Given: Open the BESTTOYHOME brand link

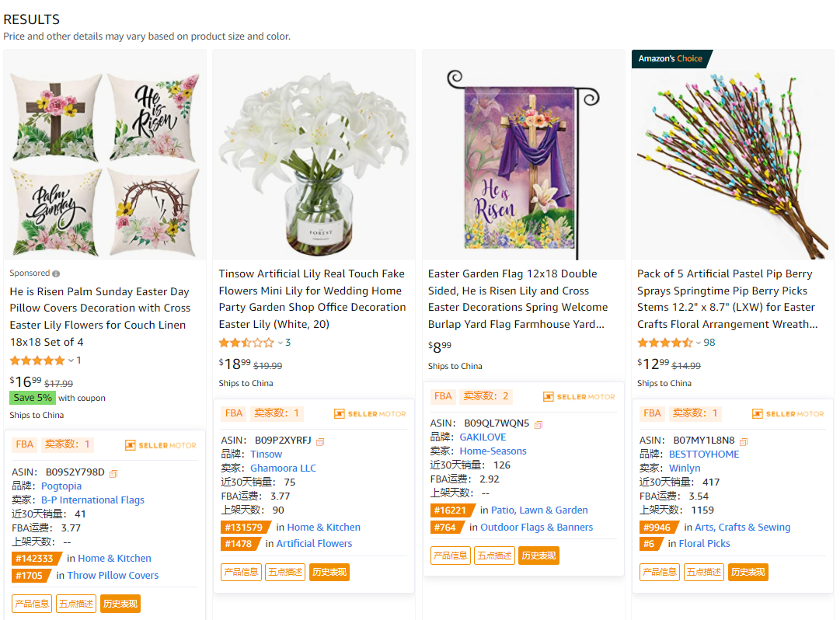Looking at the screenshot, I should (x=704, y=455).
